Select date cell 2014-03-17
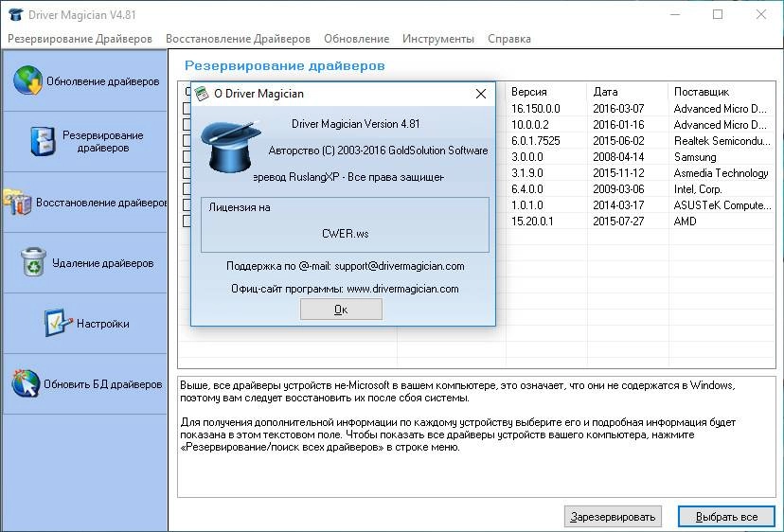Screen dimensions: 784x532 tap(618, 205)
